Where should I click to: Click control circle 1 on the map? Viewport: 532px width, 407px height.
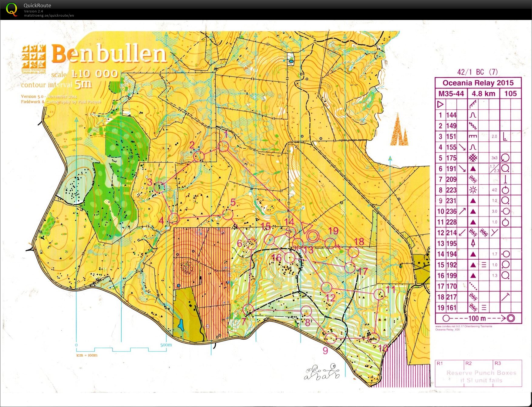[x=224, y=146]
